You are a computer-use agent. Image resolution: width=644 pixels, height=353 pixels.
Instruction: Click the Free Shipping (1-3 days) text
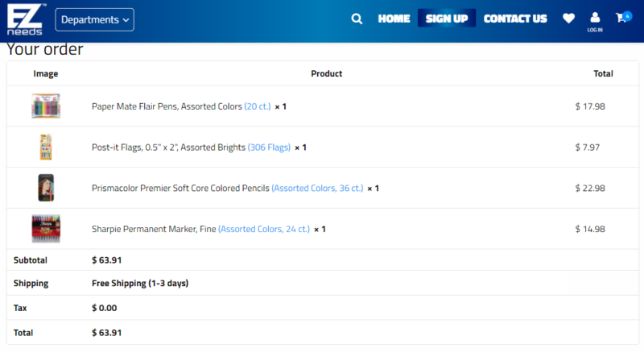[140, 283]
